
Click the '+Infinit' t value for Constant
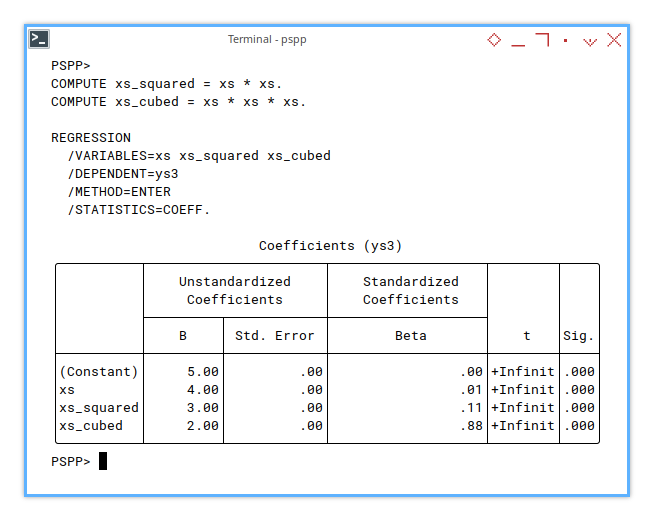click(523, 372)
